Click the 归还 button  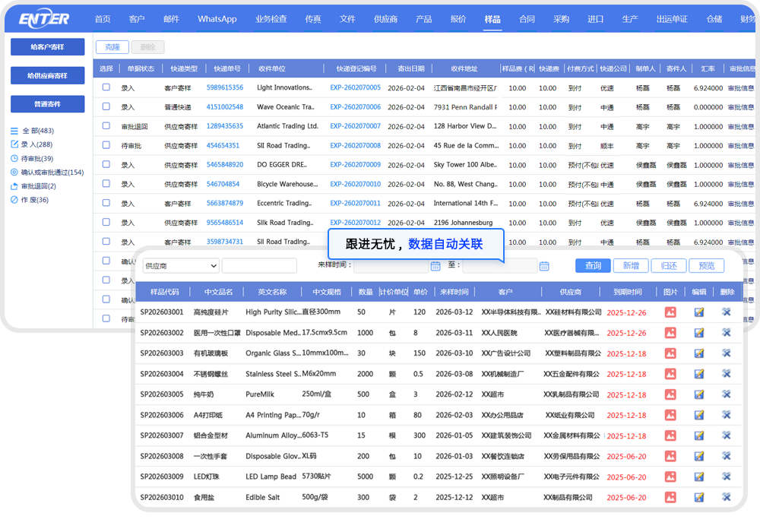(668, 265)
